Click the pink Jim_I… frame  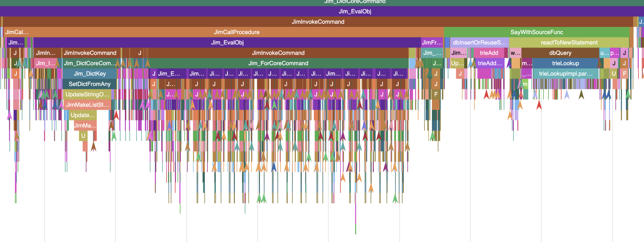[45, 63]
